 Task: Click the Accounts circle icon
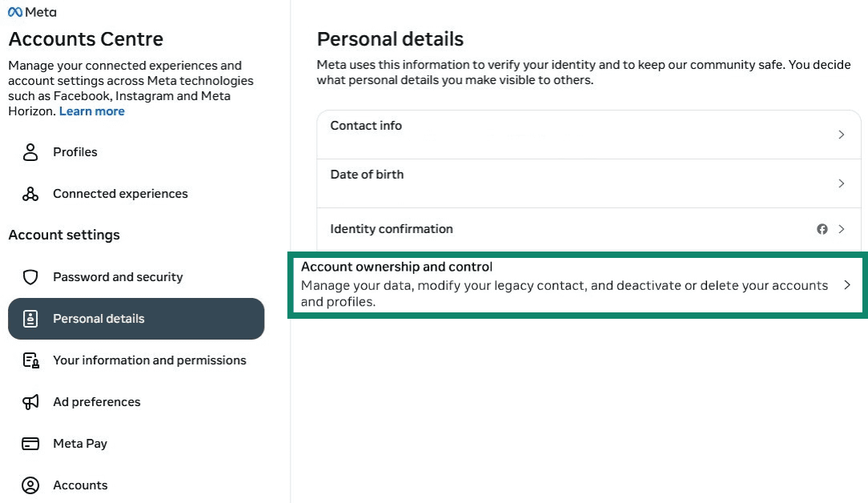coord(30,485)
